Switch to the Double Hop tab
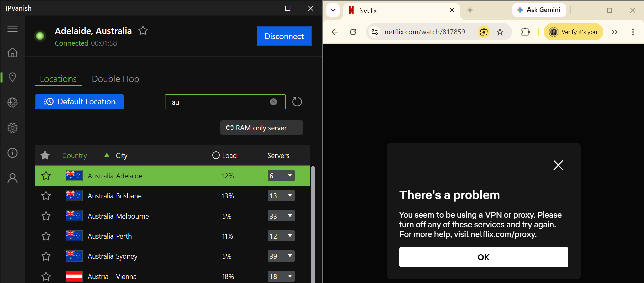This screenshot has height=283, width=644. coord(116,79)
